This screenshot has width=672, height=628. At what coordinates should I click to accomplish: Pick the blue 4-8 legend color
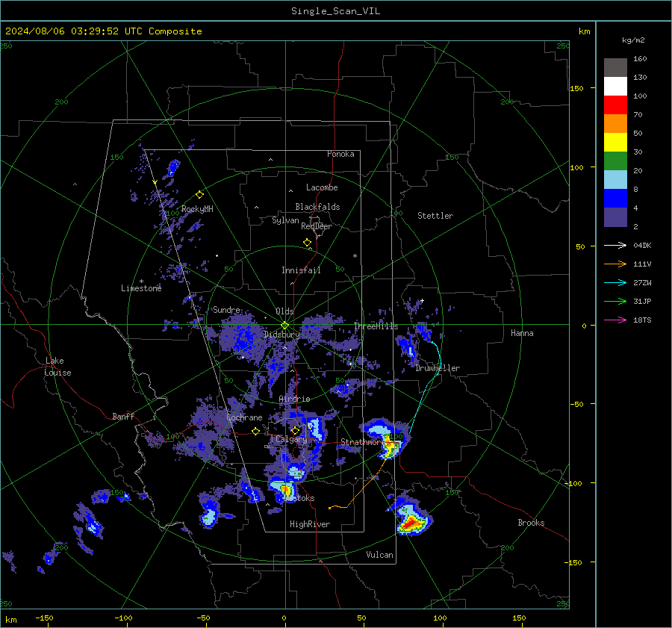tap(615, 199)
